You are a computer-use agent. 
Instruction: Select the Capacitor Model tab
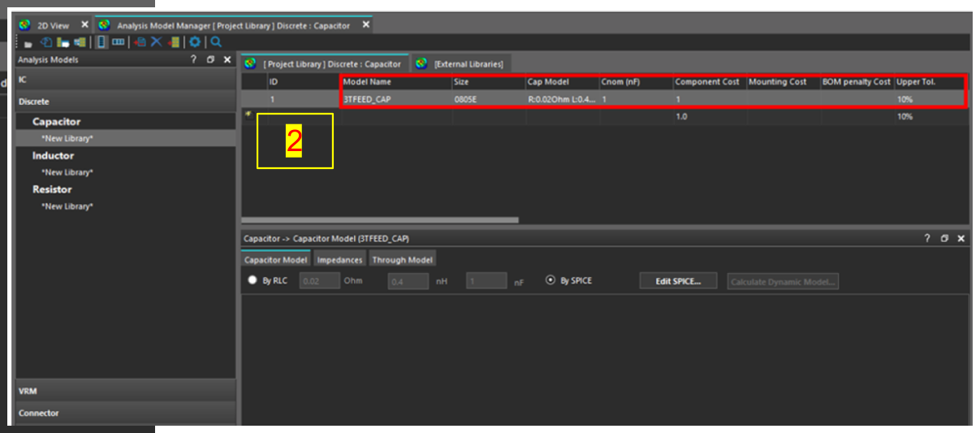[276, 260]
